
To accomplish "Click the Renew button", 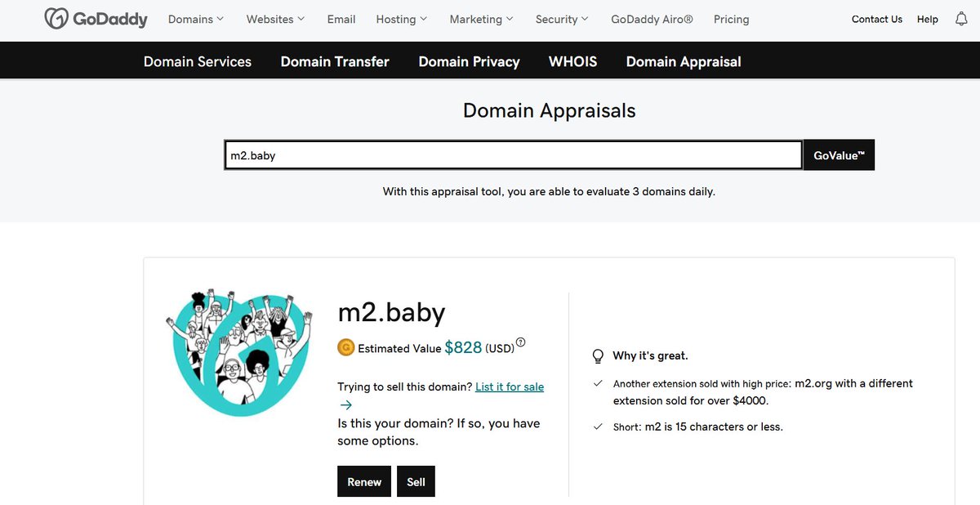I will click(x=364, y=481).
